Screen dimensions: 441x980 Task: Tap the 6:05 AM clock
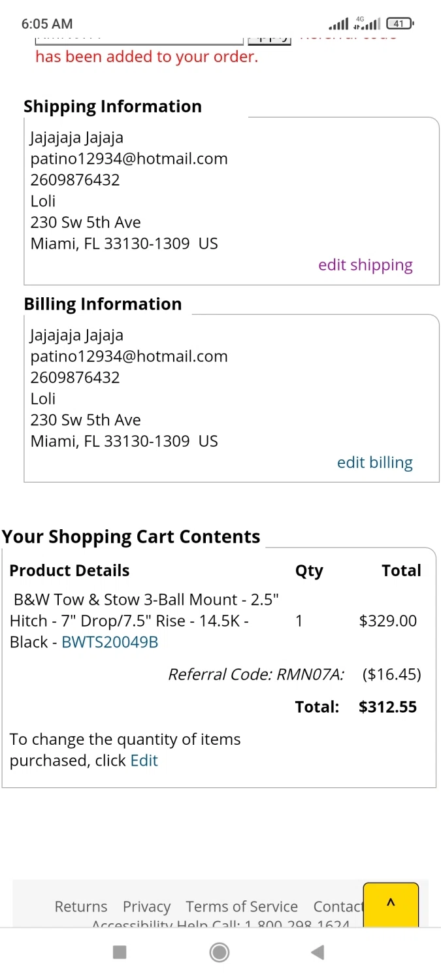47,24
